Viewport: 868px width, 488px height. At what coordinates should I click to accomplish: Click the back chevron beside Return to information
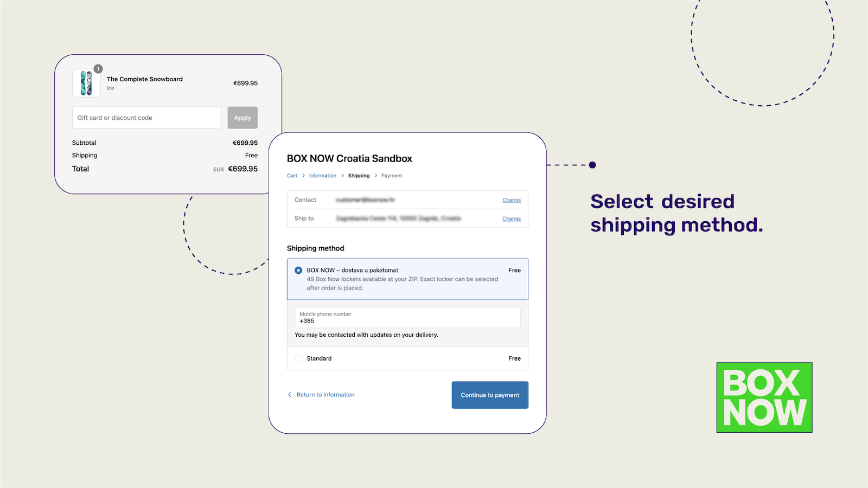click(290, 394)
